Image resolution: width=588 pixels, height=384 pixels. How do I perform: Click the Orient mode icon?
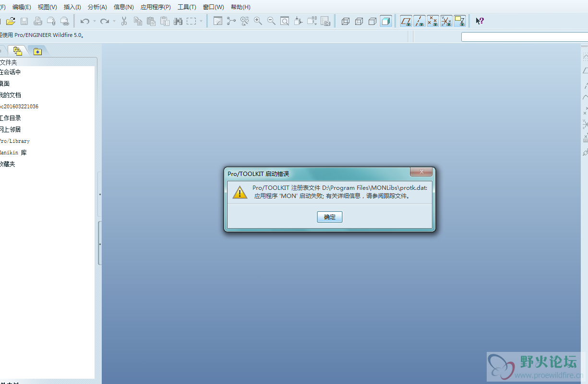(245, 21)
